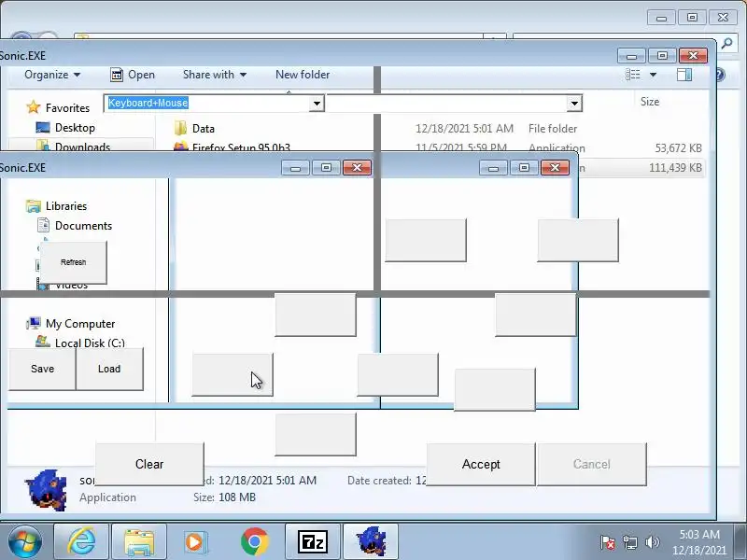The image size is (747, 560).
Task: Toggle the preview pane icon
Action: click(x=684, y=75)
